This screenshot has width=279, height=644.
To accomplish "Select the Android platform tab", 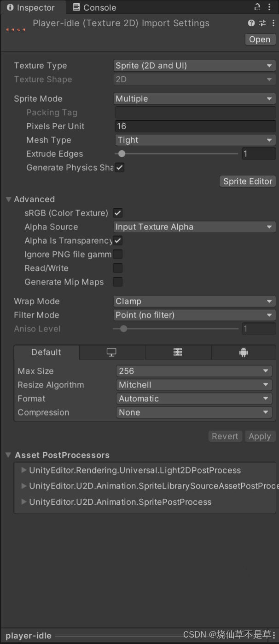I will [x=244, y=352].
